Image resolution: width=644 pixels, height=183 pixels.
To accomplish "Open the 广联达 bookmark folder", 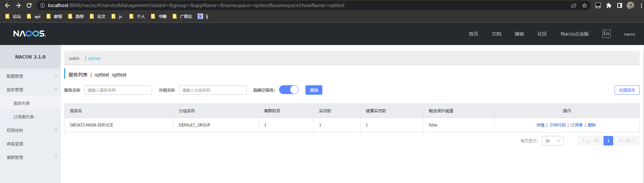I will tap(182, 16).
